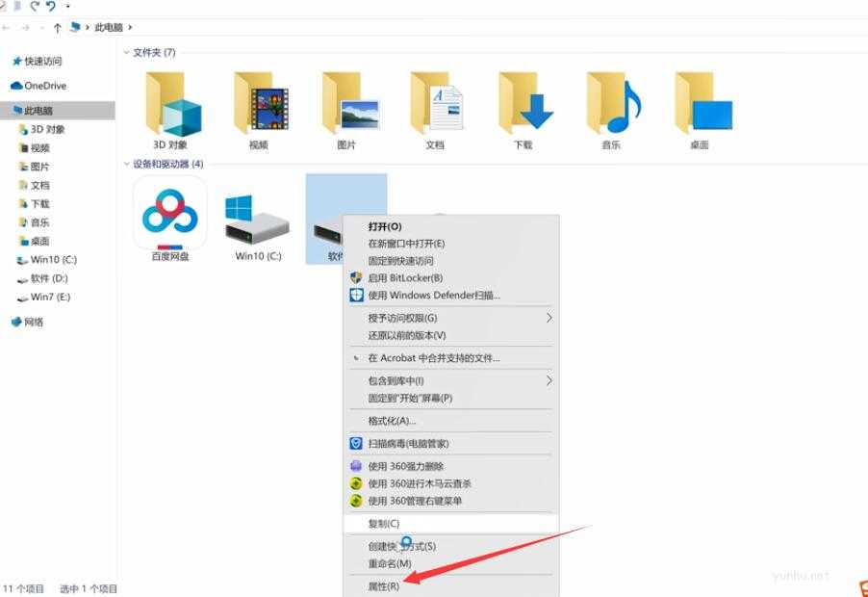Select the 网络 item in the sidebar

tap(32, 321)
